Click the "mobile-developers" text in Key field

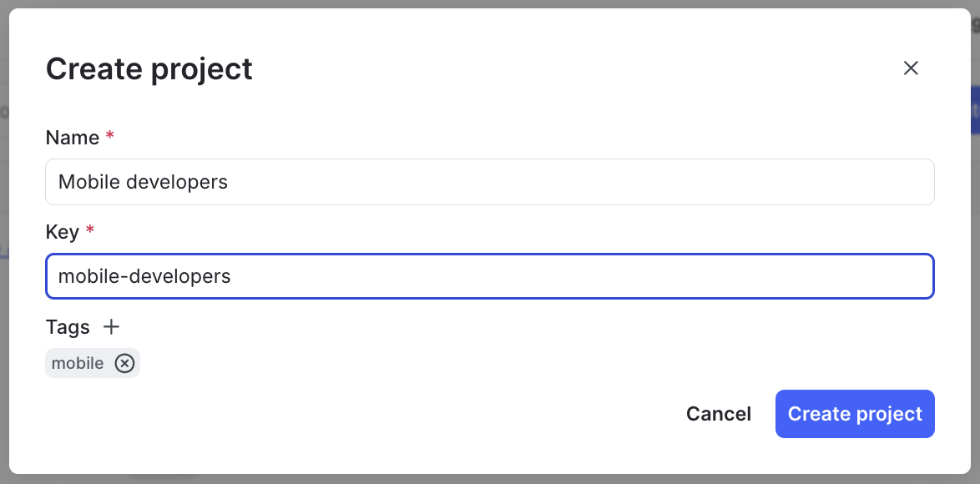click(x=144, y=275)
